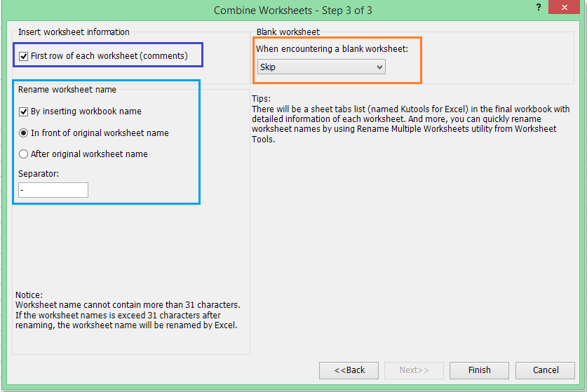Click the Rename worksheet name group label
The image size is (587, 392).
pos(67,90)
